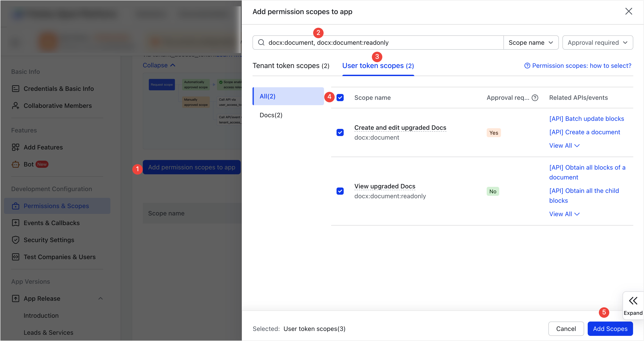Click the Events & Callbacks icon
644x341 pixels.
point(15,223)
